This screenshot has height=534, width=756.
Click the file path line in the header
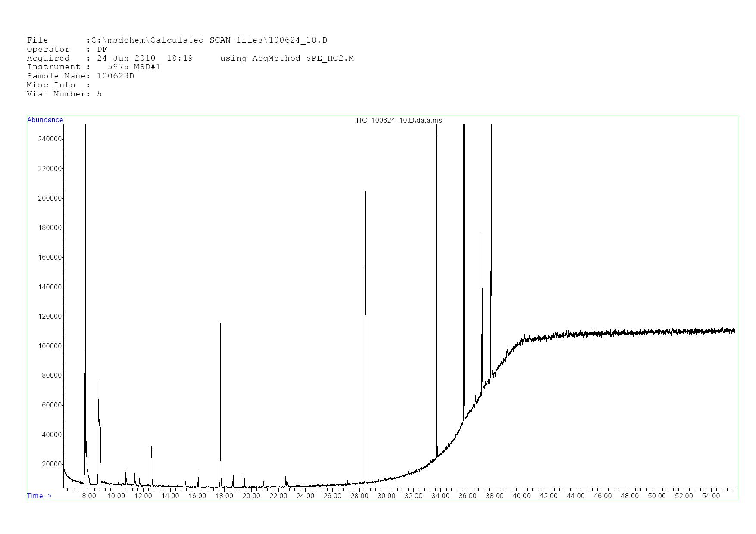pyautogui.click(x=177, y=40)
